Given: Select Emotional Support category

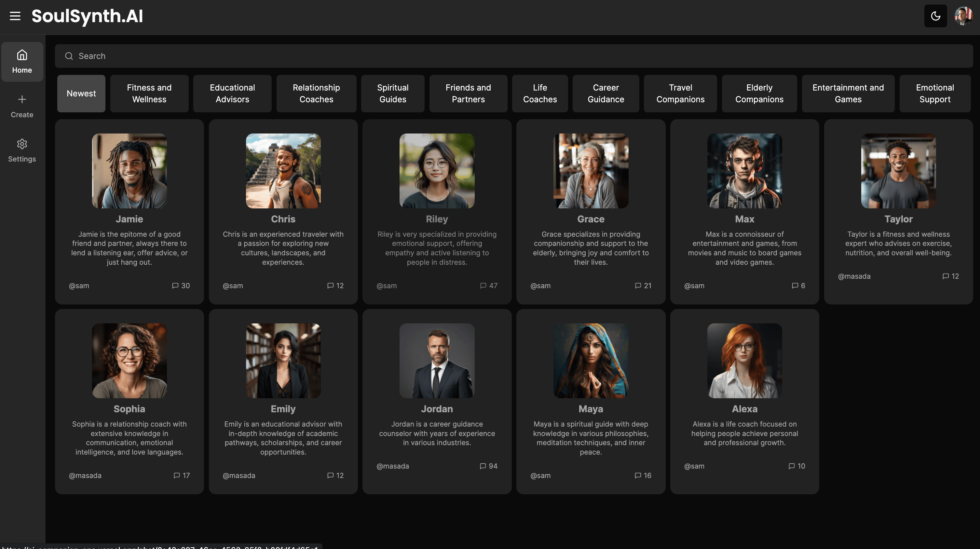Looking at the screenshot, I should (935, 94).
